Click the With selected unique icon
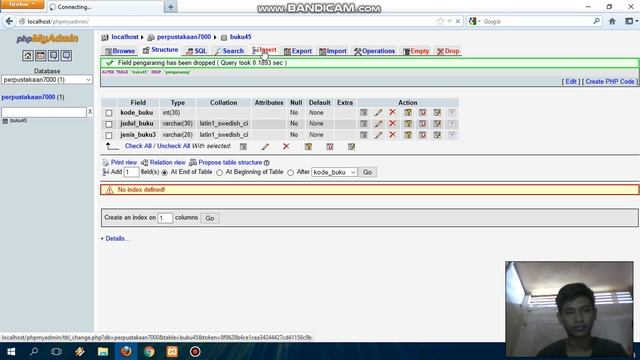This screenshot has height=360, width=640. (x=330, y=147)
